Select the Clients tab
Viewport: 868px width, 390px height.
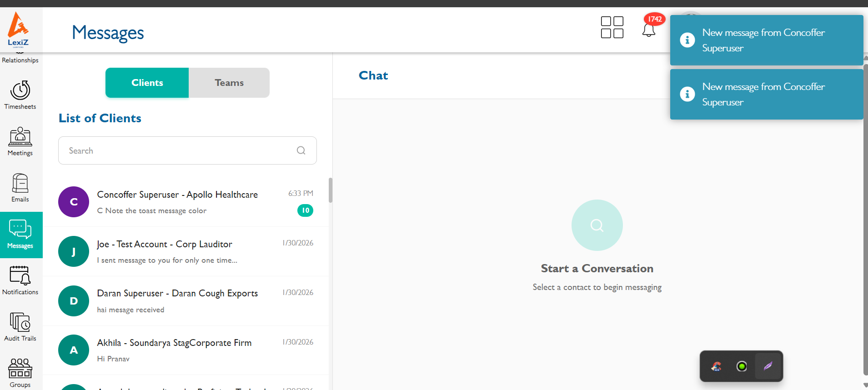pos(147,83)
